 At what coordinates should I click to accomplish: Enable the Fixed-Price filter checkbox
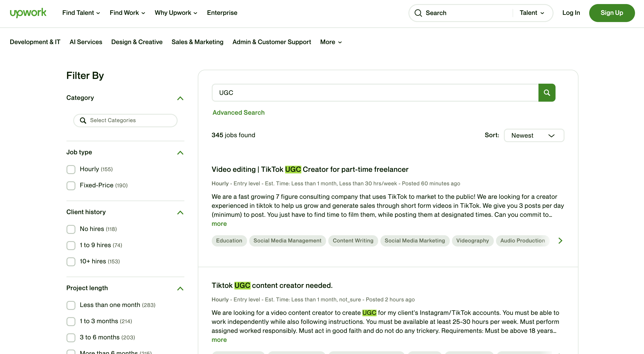pyautogui.click(x=71, y=186)
